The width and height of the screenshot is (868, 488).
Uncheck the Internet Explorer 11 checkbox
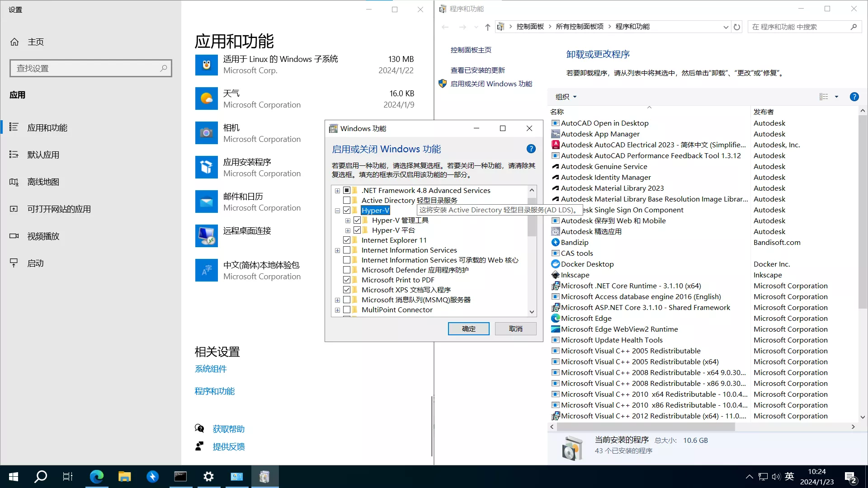coord(347,240)
